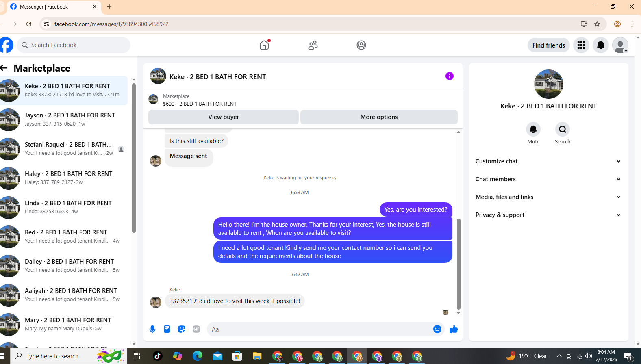Viewport: 641px width, 364px height.
Task: Expand Chat members section
Action: (548, 179)
